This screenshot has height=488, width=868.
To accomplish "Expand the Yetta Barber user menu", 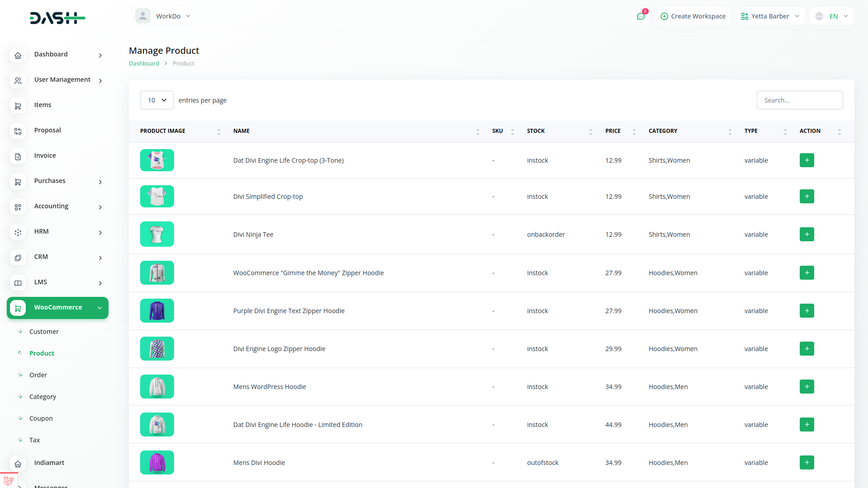I will click(x=770, y=16).
